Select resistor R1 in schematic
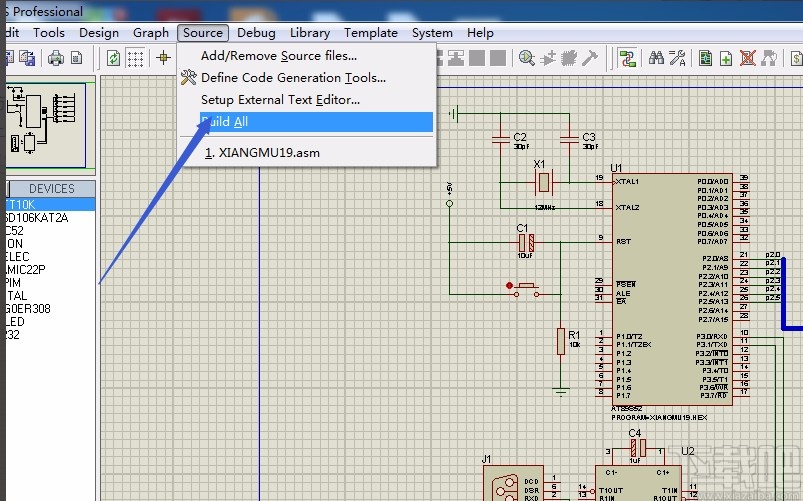Viewport: 803px width, 501px height. click(x=561, y=341)
